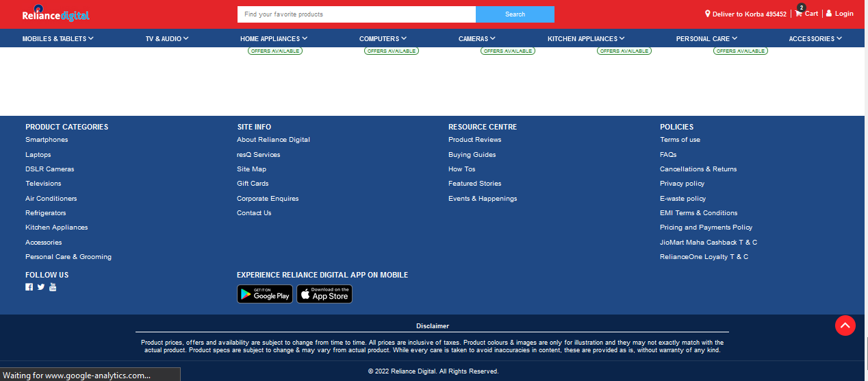868x381 pixels.
Task: Expand the Mobiles & Tablets menu
Action: pyautogui.click(x=58, y=39)
